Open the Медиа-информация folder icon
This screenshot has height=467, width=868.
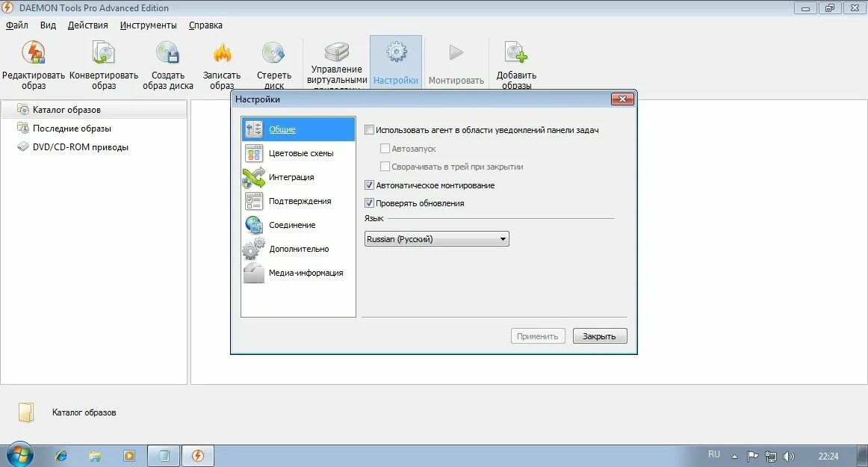pyautogui.click(x=253, y=273)
